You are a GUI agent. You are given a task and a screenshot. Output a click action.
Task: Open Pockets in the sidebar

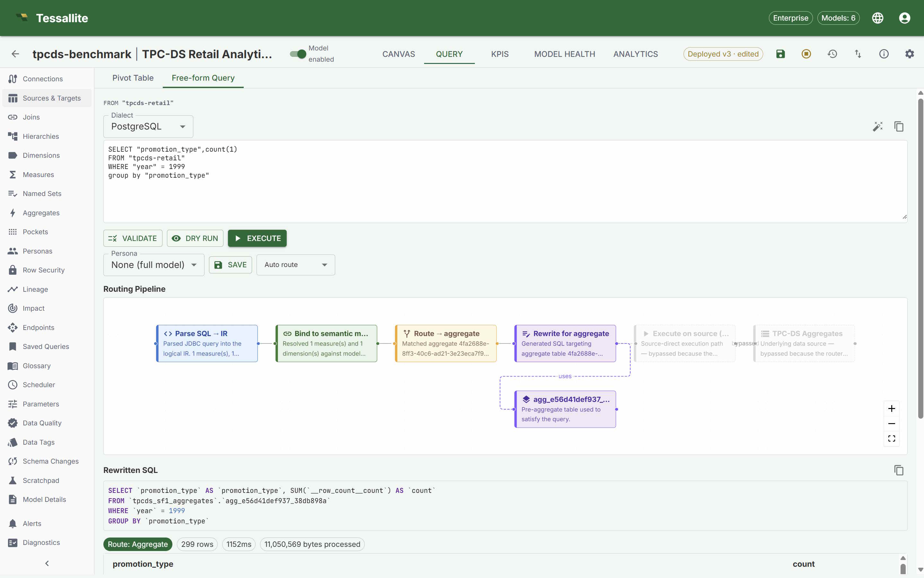47,232
